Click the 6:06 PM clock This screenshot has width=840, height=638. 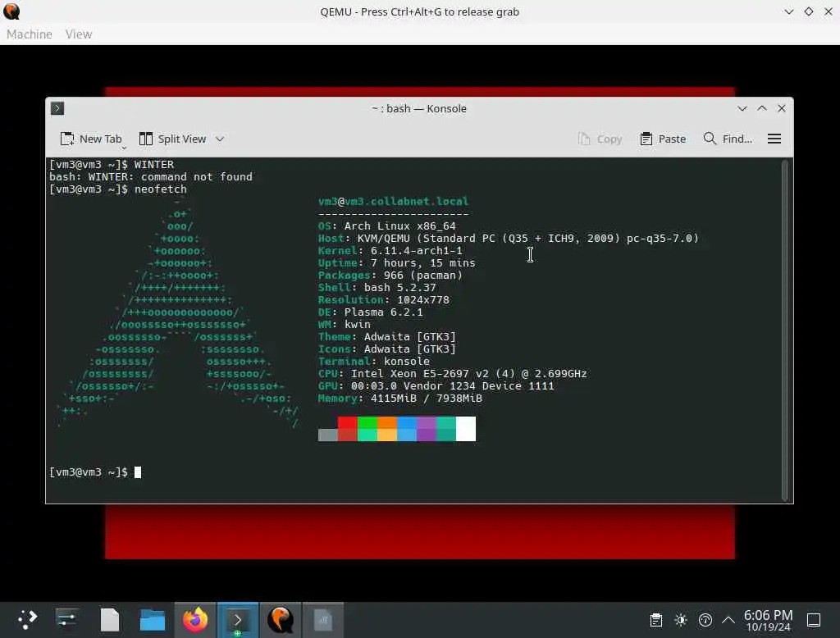pyautogui.click(x=768, y=614)
